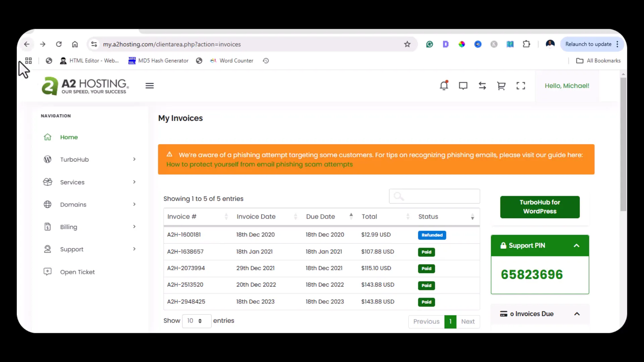Sort by Status column
This screenshot has height=362, width=644.
point(446,217)
